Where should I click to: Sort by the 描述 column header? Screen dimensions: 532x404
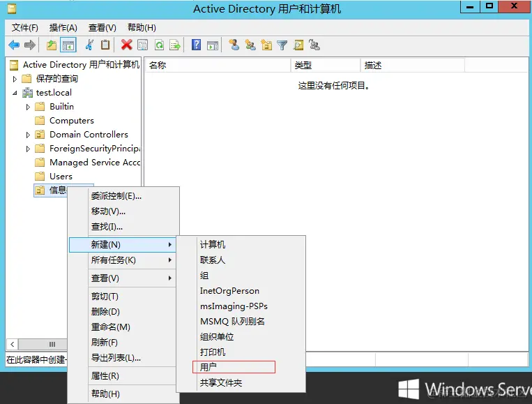point(412,65)
